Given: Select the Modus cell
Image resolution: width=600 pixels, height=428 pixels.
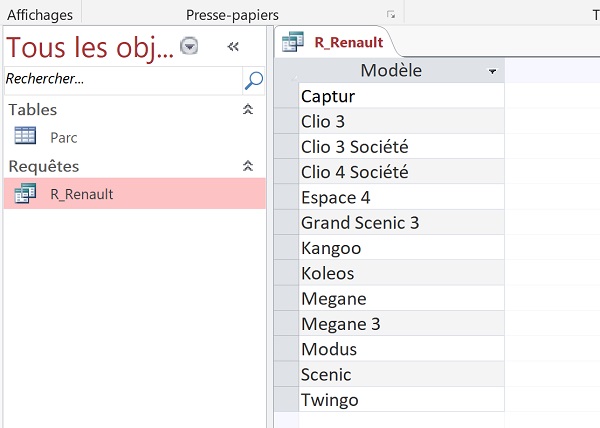Looking at the screenshot, I should 401,349.
